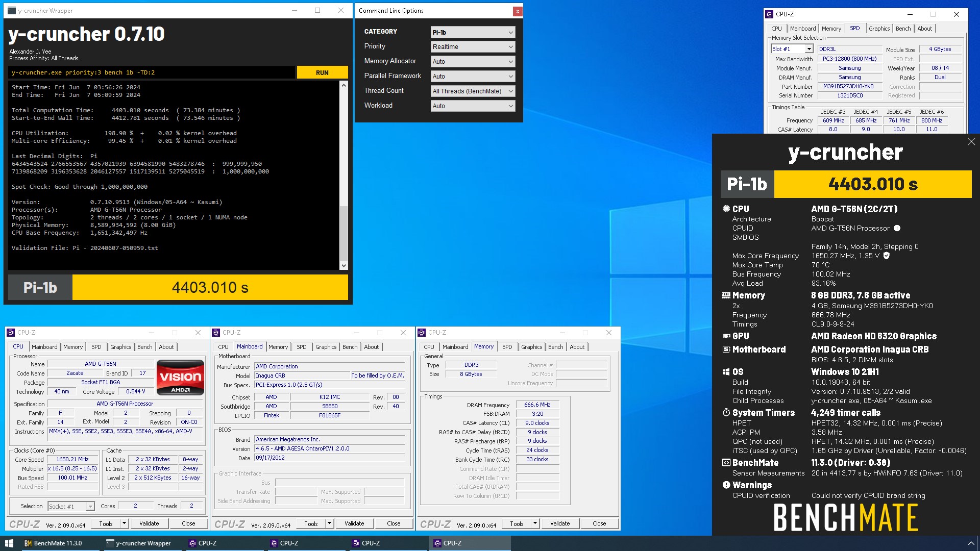This screenshot has height=551, width=980.
Task: Switch to Bench tab in SPD CPU-Z window
Action: tap(903, 29)
